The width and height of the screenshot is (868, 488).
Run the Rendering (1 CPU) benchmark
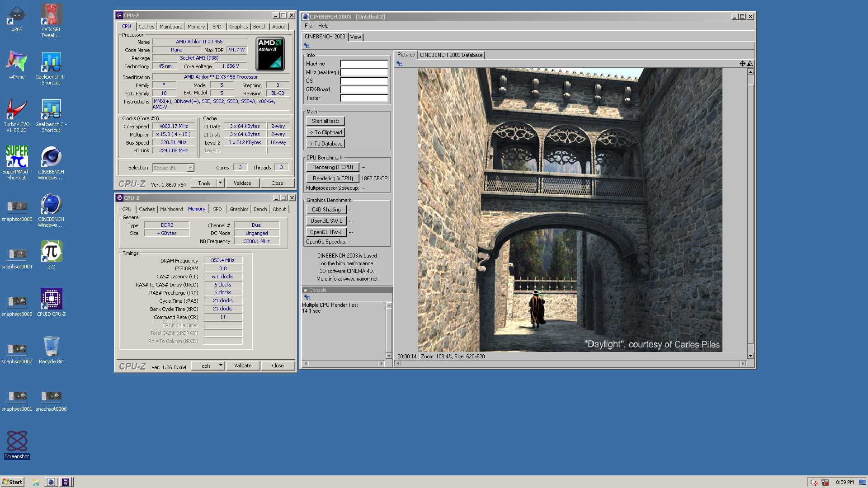tap(333, 167)
